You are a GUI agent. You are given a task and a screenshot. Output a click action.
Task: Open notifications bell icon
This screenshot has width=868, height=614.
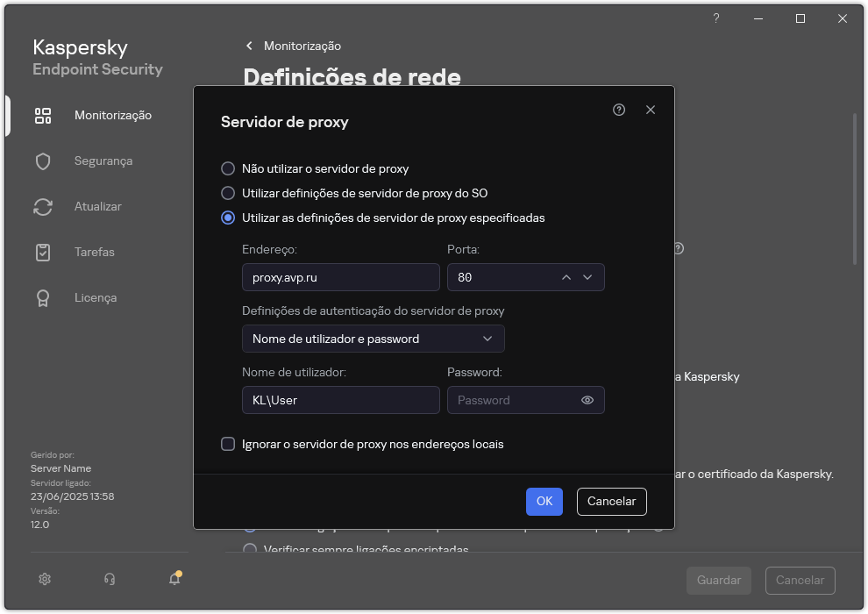pyautogui.click(x=174, y=579)
